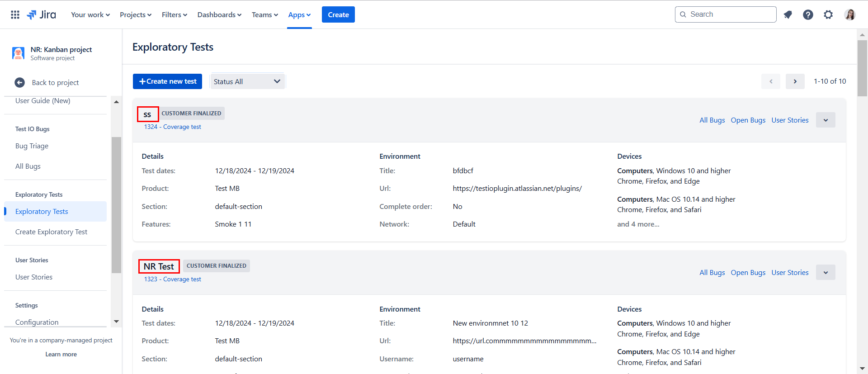The image size is (868, 374).
Task: Open the app switcher grid icon
Action: (x=15, y=14)
